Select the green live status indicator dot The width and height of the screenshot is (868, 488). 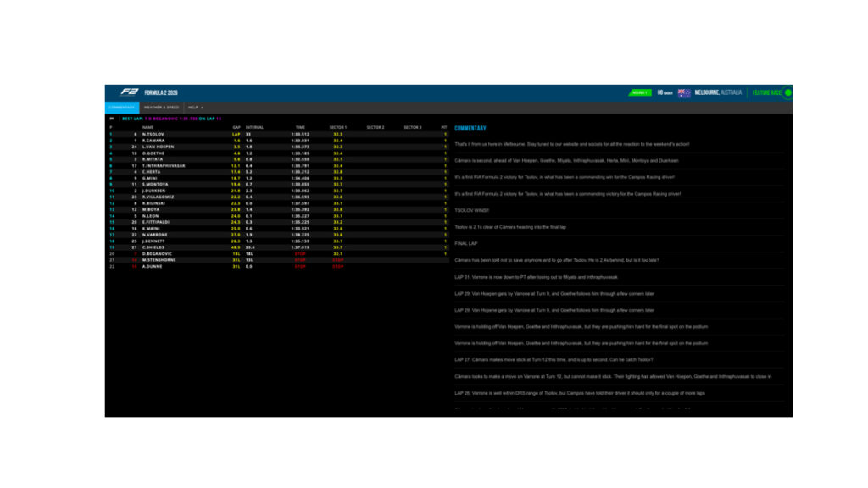click(787, 94)
